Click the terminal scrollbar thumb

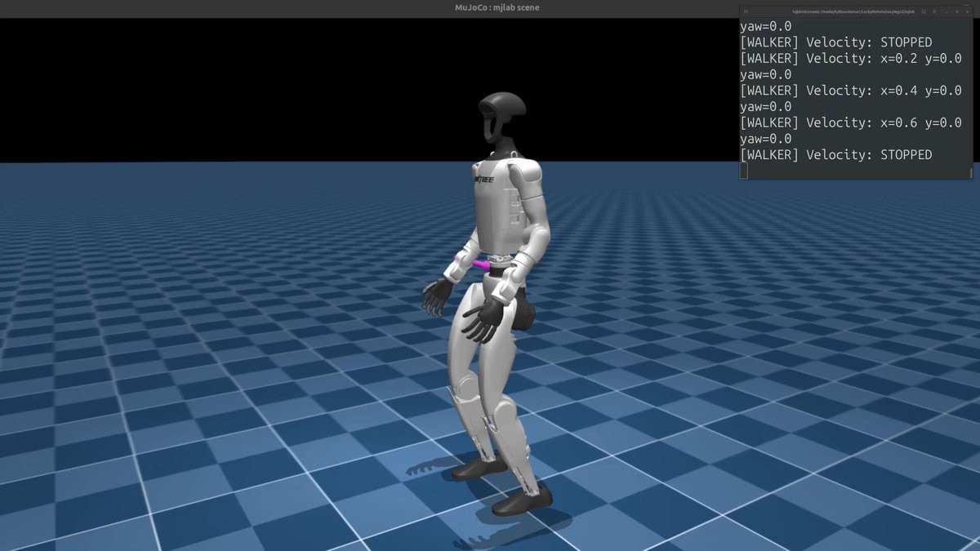tap(971, 172)
